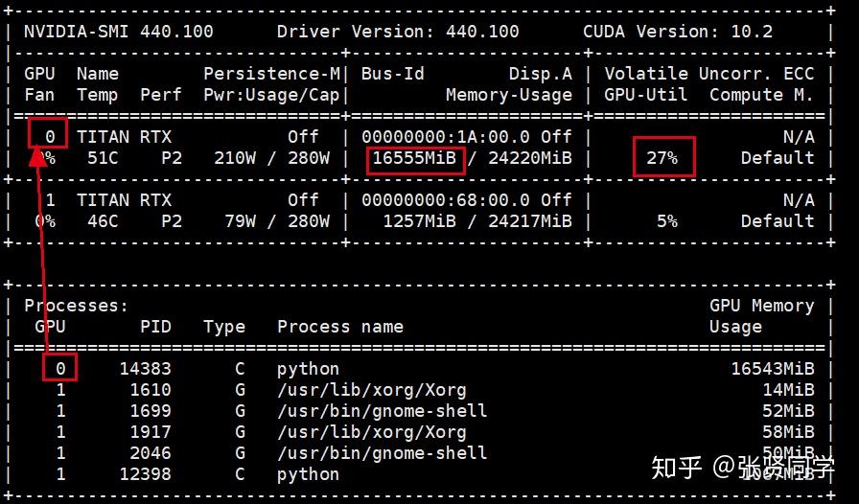
Task: Click type "C" for PID 14383
Action: click(x=240, y=369)
